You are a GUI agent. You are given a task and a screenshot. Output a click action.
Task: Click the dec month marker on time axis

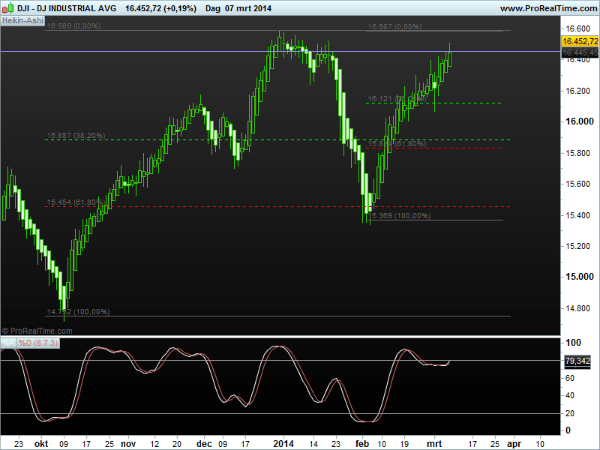click(x=204, y=444)
